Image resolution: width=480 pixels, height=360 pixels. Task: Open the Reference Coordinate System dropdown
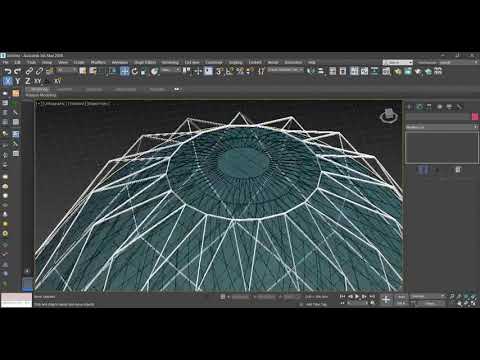click(171, 70)
